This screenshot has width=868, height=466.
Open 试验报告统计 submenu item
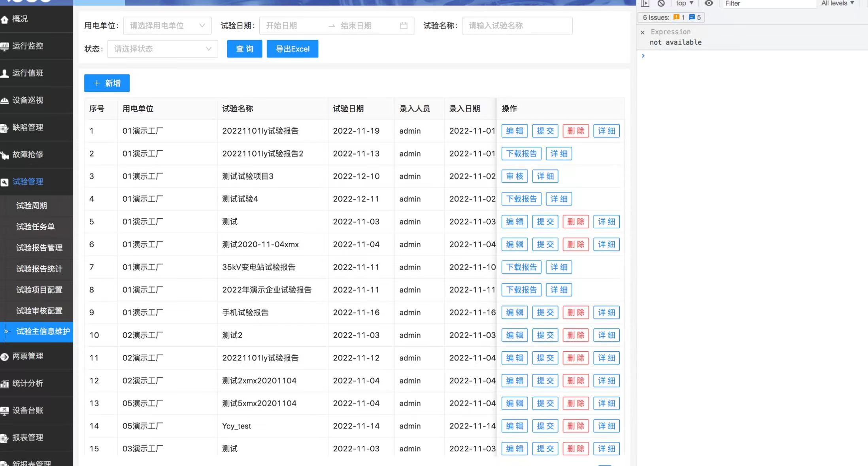click(x=36, y=269)
